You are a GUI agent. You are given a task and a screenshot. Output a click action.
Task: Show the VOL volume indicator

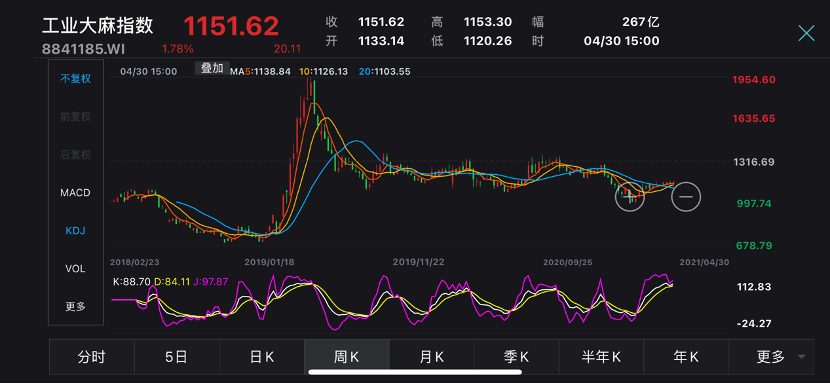(75, 269)
